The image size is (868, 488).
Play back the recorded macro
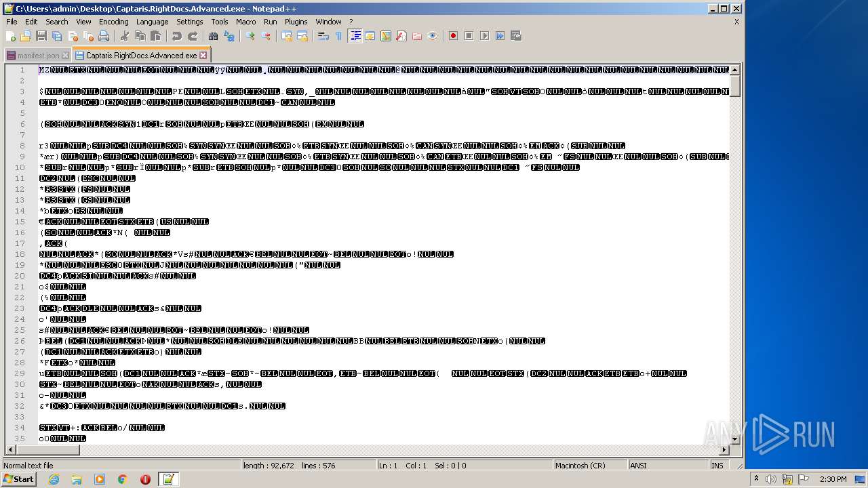484,36
